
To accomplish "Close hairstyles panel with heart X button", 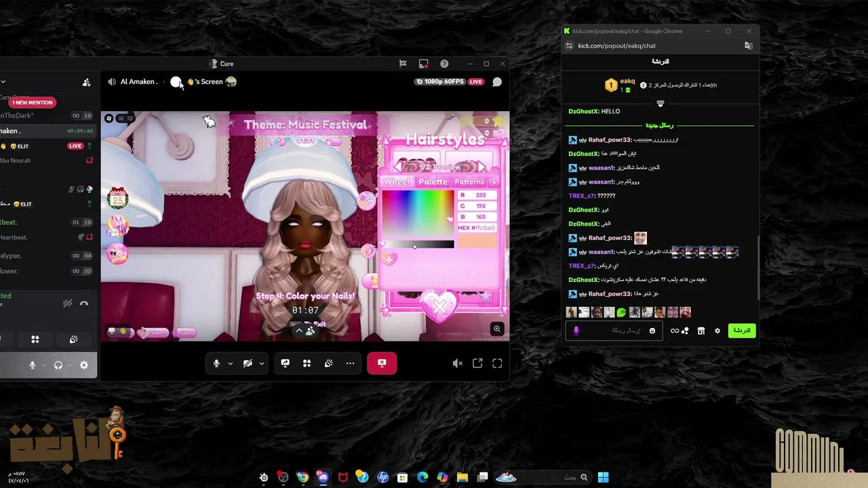I will 439,306.
